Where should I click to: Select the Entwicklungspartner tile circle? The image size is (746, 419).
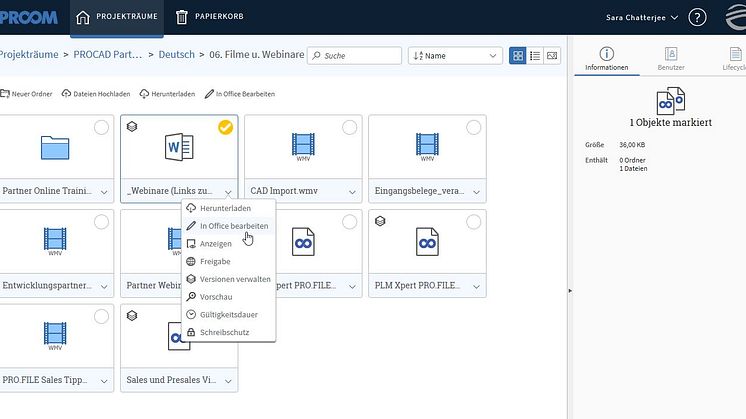click(x=101, y=222)
